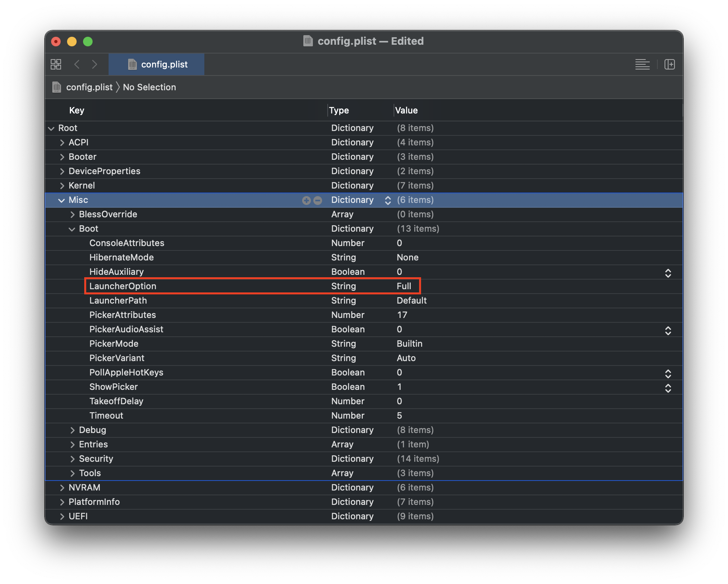Click minus button on Misc row

[x=318, y=201]
